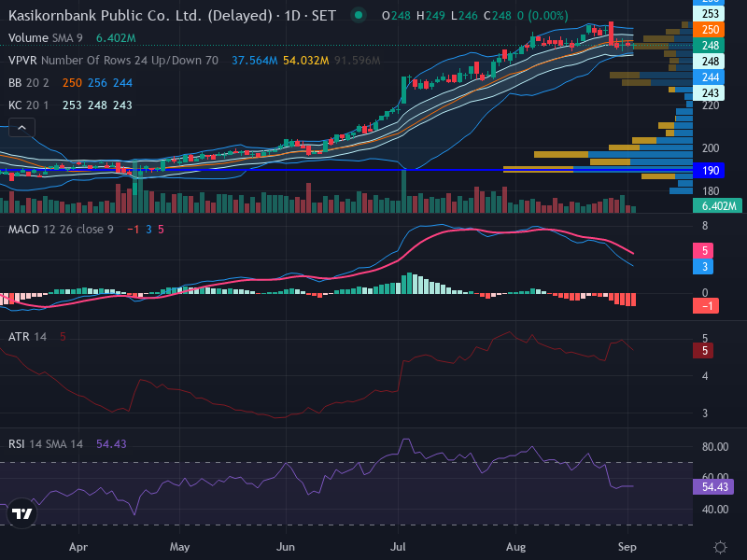Click the 3 ATR scale value
The image size is (747, 560).
coord(705,413)
